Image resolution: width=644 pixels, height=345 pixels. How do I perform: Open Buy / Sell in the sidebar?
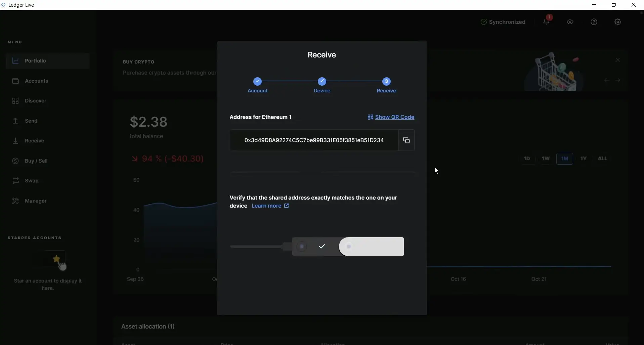coord(36,161)
